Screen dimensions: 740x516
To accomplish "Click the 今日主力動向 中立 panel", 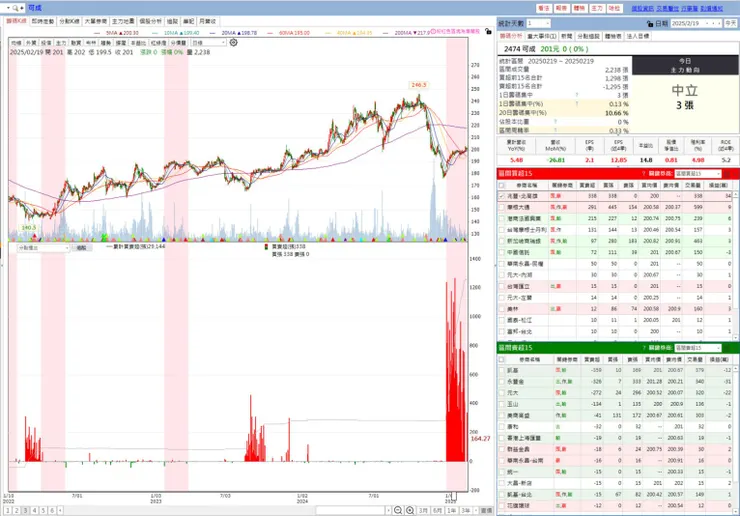I will (x=685, y=95).
